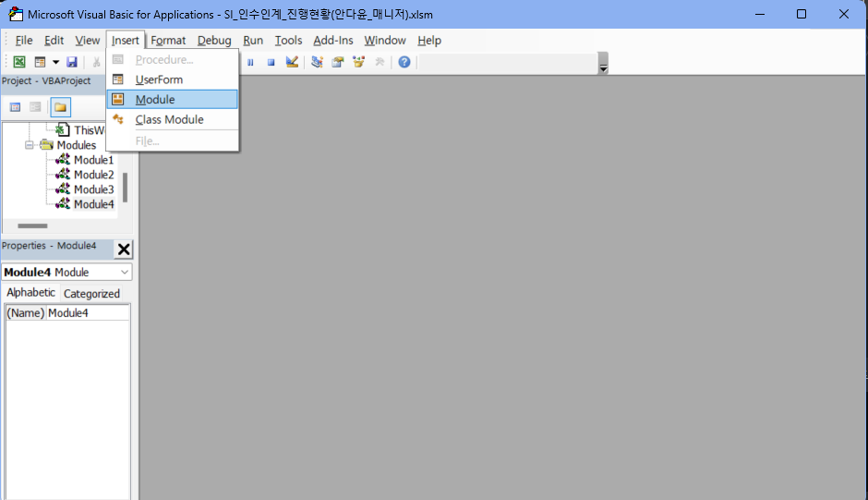
Task: Toggle Folders button in Project panel
Action: [60, 107]
